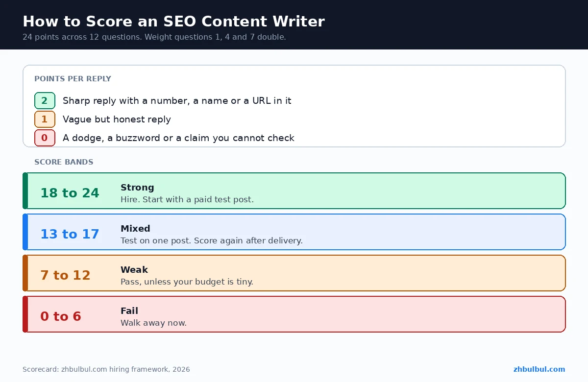The image size is (588, 382).
Task: Click the 'Fail' band label
Action: click(x=129, y=311)
